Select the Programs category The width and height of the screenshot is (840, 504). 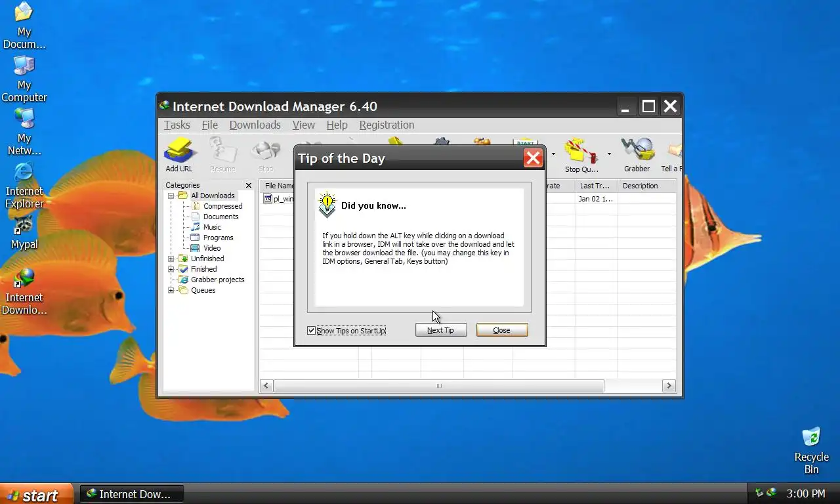(x=218, y=238)
